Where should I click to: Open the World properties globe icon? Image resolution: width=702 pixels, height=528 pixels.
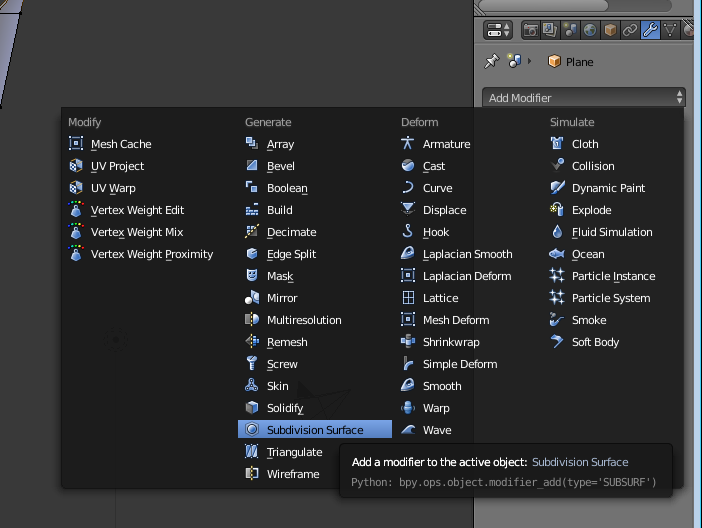tap(590, 30)
